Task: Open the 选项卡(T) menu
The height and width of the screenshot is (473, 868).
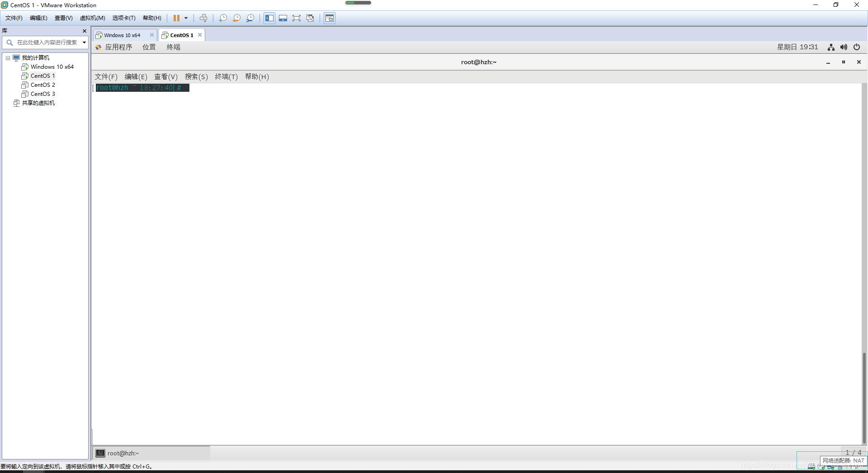Action: coord(124,18)
